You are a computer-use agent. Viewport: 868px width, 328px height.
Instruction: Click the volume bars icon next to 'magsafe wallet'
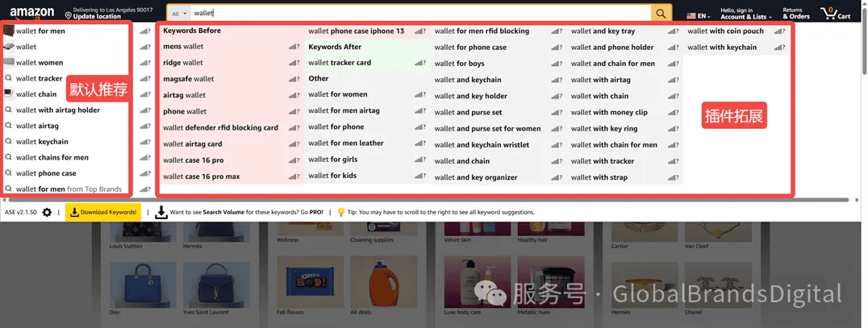coord(295,79)
